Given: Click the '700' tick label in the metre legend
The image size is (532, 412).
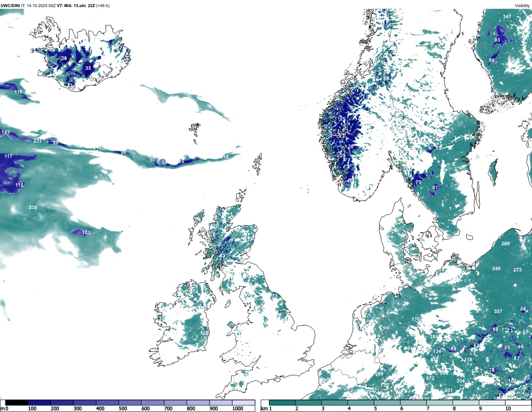Looking at the screenshot, I should pos(168,409).
